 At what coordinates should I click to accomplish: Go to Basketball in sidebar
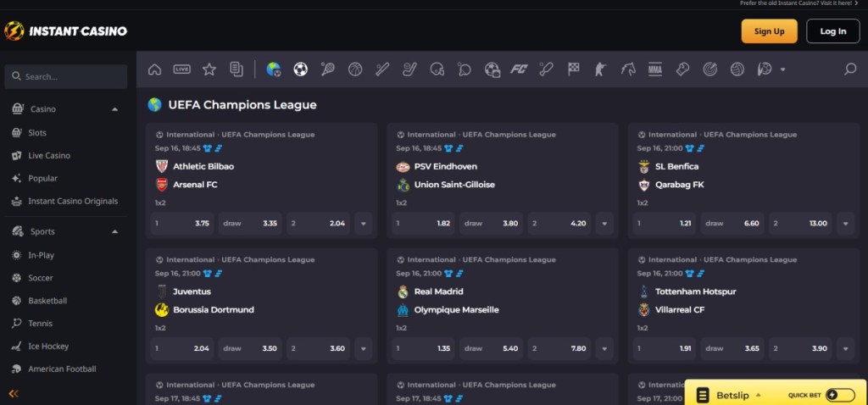47,301
